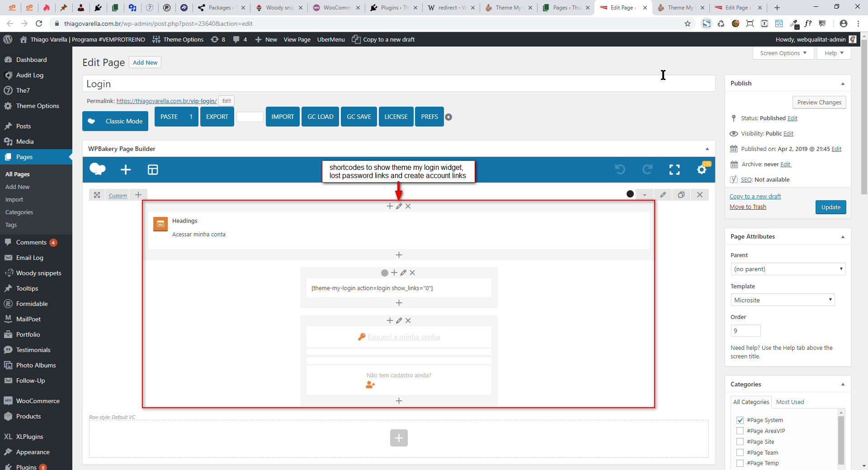Delete top column X icon above Headings
The height and width of the screenshot is (470, 868).
pos(408,206)
